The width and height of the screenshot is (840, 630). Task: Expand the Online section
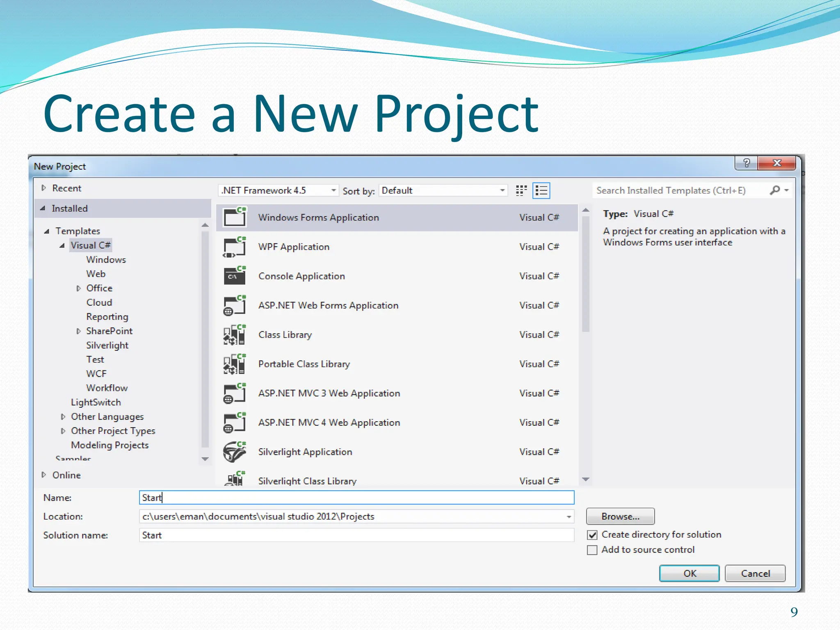coord(44,475)
